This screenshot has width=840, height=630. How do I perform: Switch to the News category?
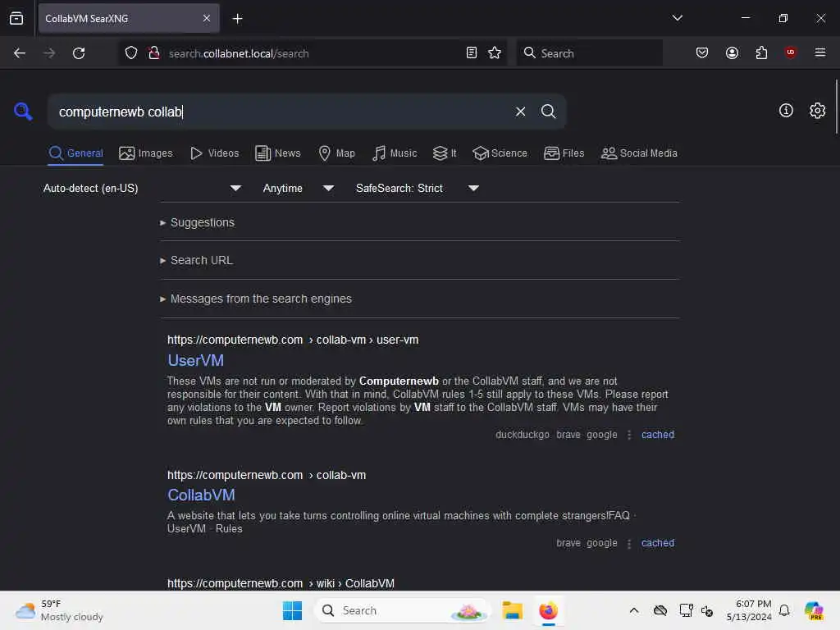277,153
